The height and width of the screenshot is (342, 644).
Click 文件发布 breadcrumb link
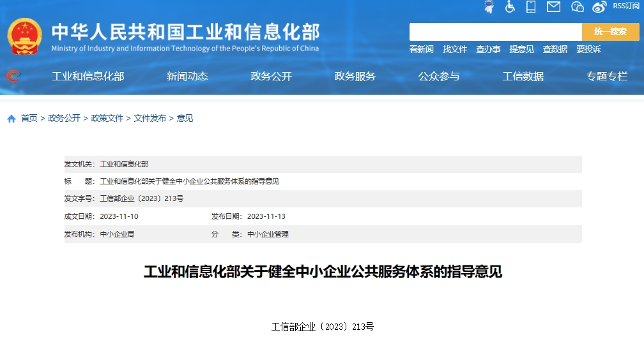tap(150, 118)
